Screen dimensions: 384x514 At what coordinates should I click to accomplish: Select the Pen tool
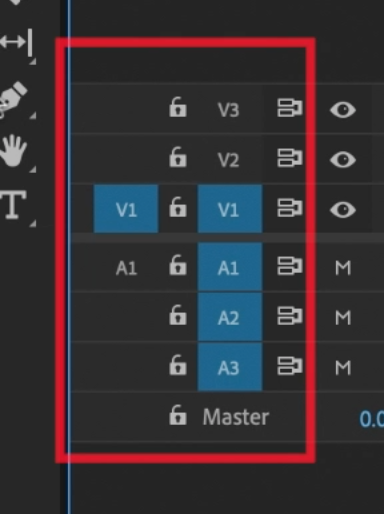[13, 99]
